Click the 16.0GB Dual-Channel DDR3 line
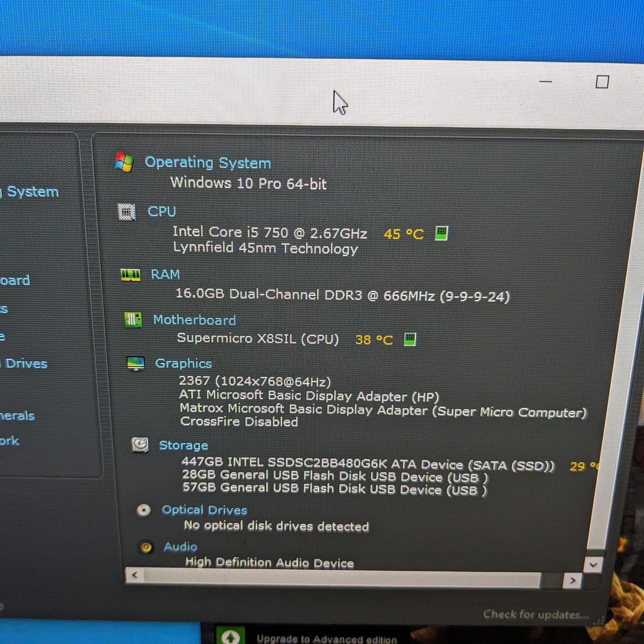Image resolution: width=644 pixels, height=644 pixels. 343,295
